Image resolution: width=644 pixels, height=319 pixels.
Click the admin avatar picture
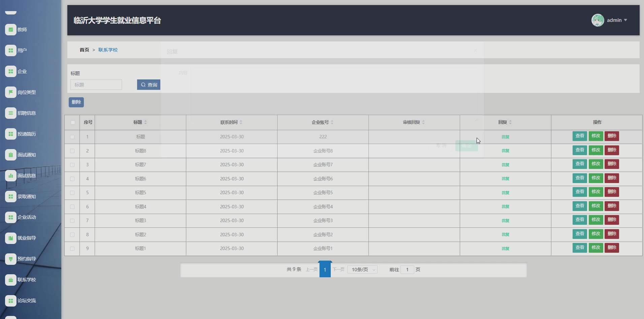click(x=598, y=20)
